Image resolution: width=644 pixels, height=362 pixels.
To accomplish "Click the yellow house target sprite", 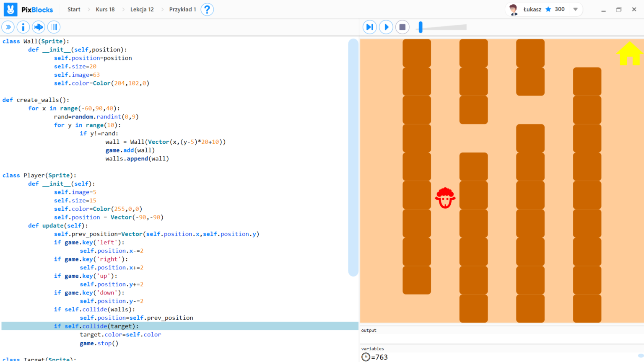I will click(x=629, y=54).
